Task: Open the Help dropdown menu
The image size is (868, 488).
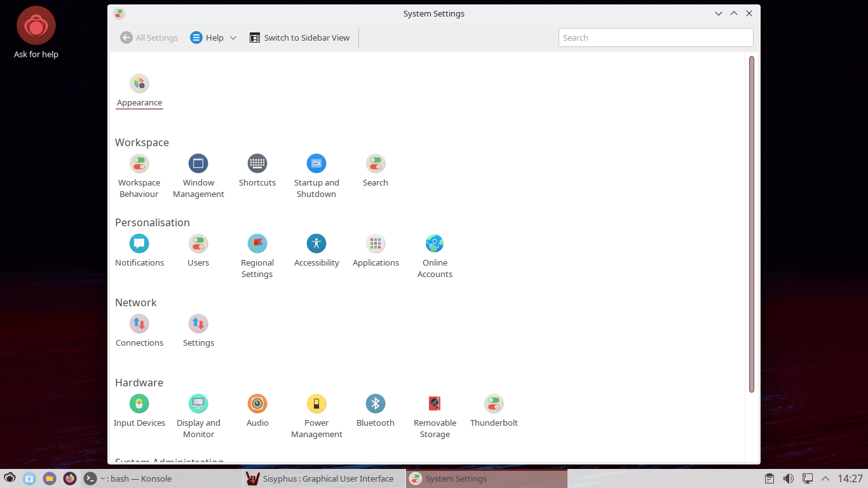Action: click(x=214, y=37)
